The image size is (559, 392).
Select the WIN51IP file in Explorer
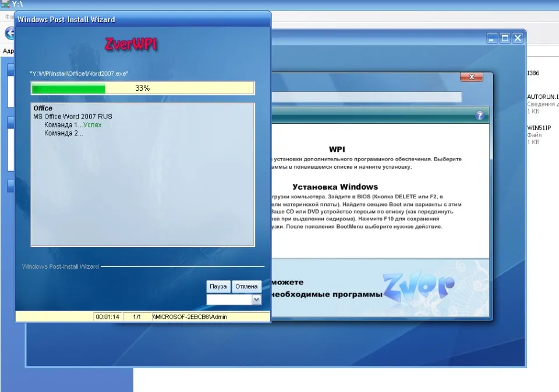(539, 128)
